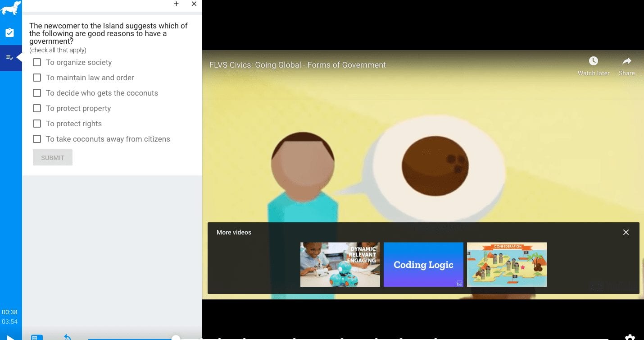Open the settings gear icon
The height and width of the screenshot is (340, 644).
630,337
